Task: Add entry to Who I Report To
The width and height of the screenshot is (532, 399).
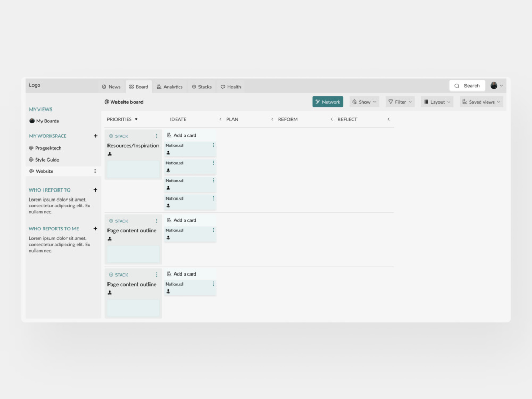Action: point(95,190)
